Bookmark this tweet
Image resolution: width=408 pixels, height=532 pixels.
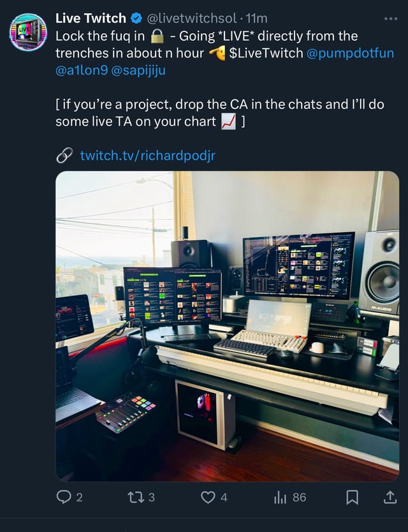point(352,497)
